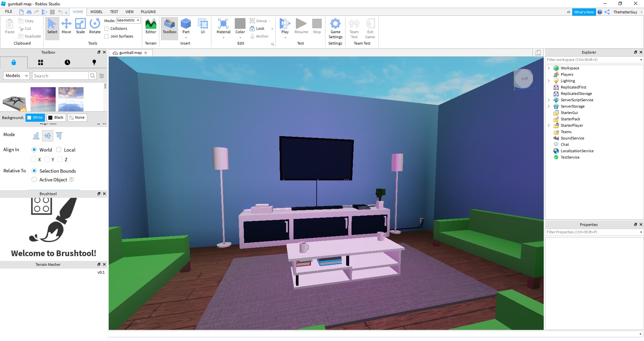
Task: Click the What's New button
Action: (584, 12)
